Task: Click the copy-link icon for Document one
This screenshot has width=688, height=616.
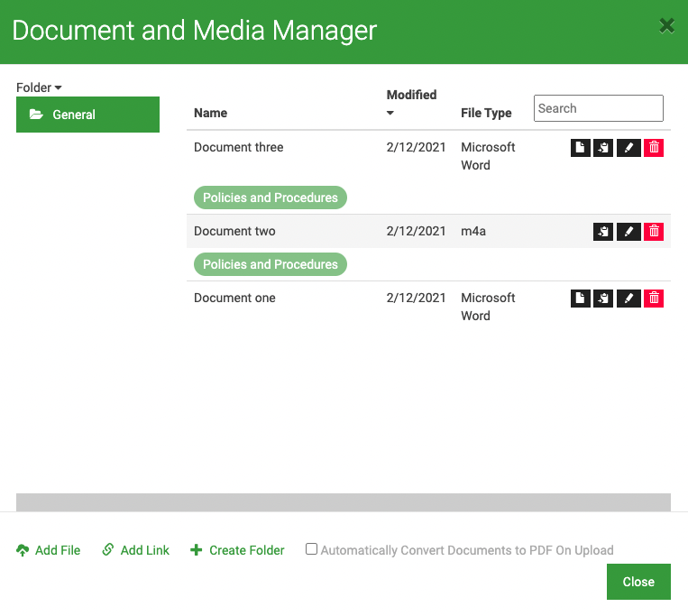Action: pyautogui.click(x=603, y=299)
